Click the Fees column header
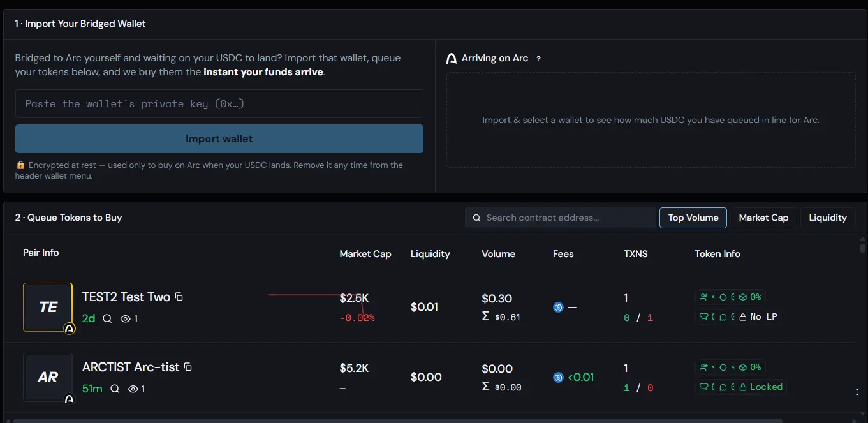 (563, 254)
